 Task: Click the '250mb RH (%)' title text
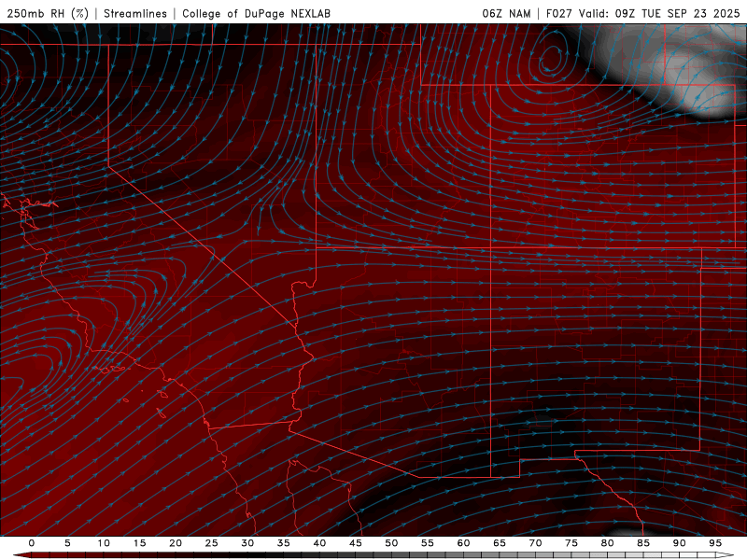(49, 13)
